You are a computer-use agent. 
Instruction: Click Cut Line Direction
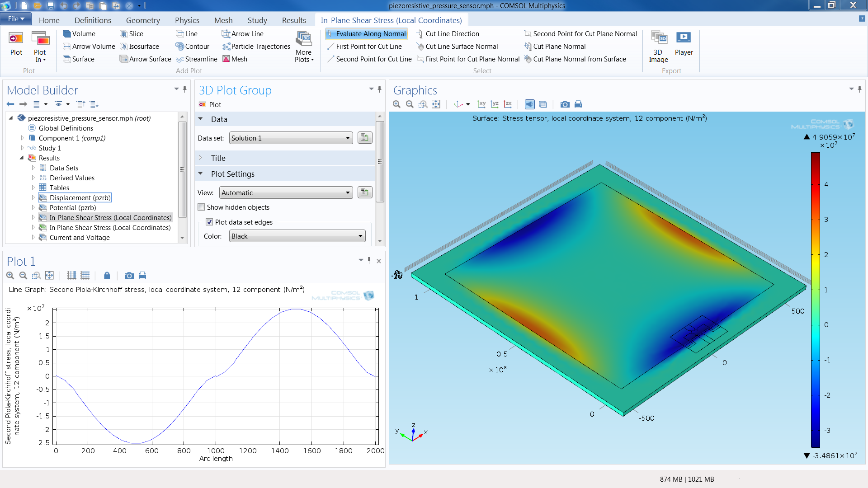pyautogui.click(x=448, y=34)
